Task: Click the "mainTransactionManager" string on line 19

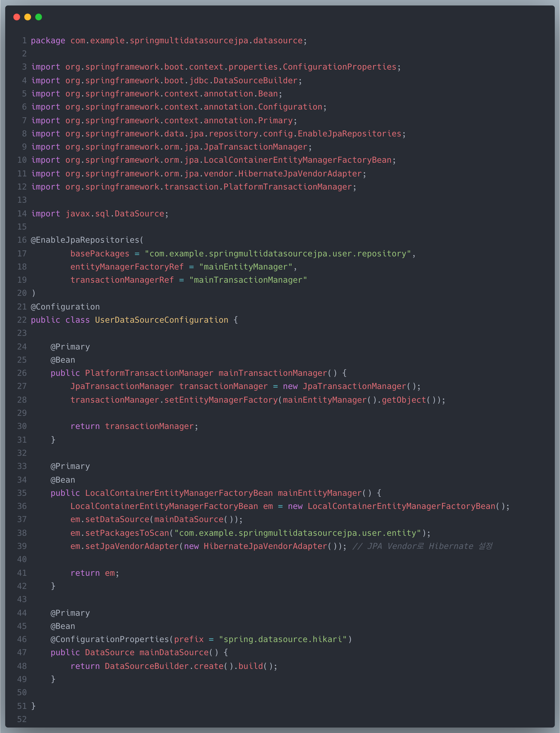Action: click(x=248, y=280)
